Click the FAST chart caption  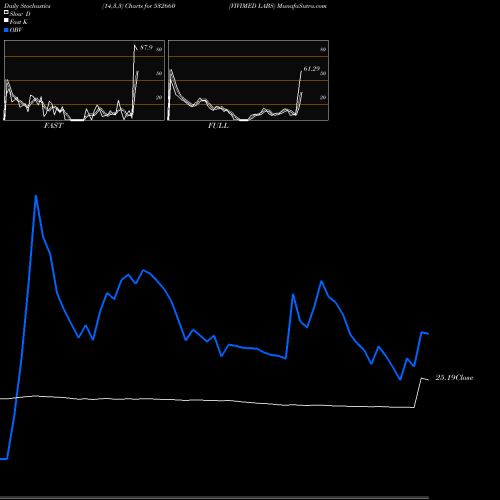(53, 126)
